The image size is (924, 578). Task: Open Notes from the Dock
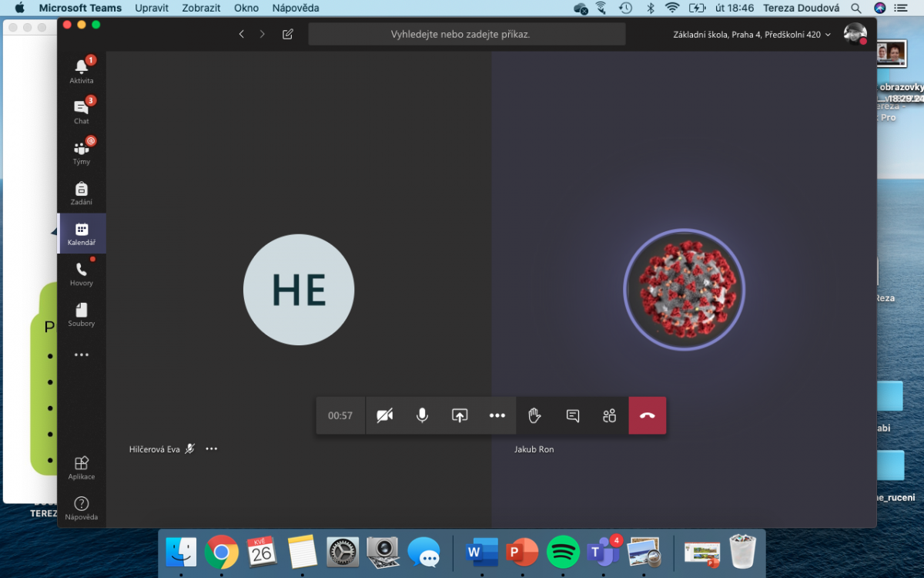[303, 552]
